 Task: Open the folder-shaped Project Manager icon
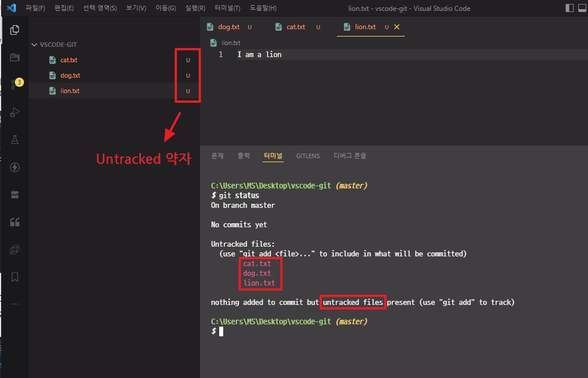click(15, 57)
